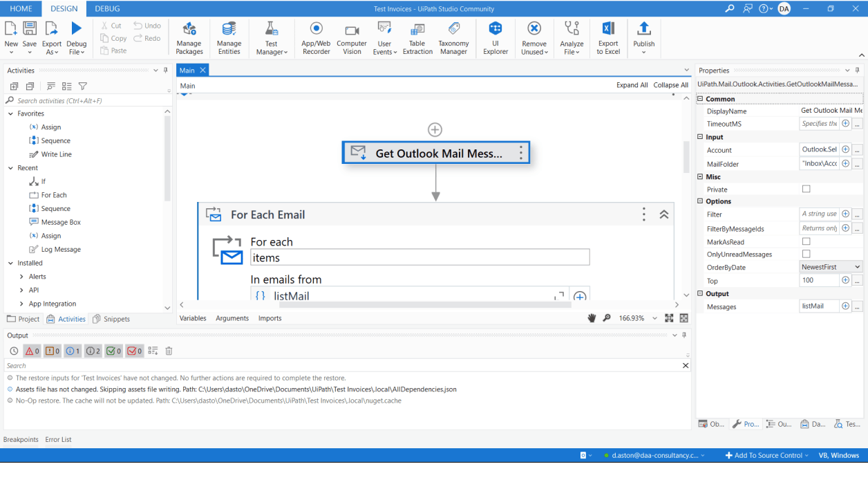Open options menu of Get Outlook Mail Messages activity
This screenshot has width=868, height=489.
[x=521, y=153]
